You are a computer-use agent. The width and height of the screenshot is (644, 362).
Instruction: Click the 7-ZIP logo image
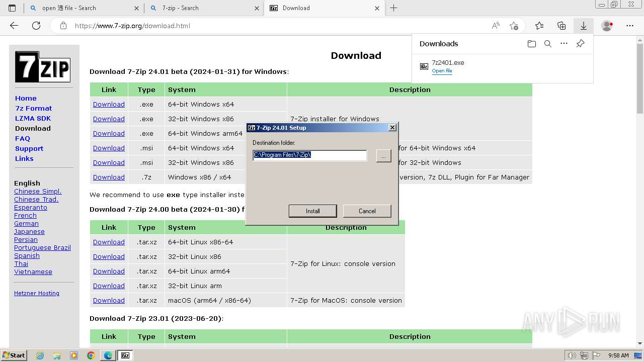point(42,67)
